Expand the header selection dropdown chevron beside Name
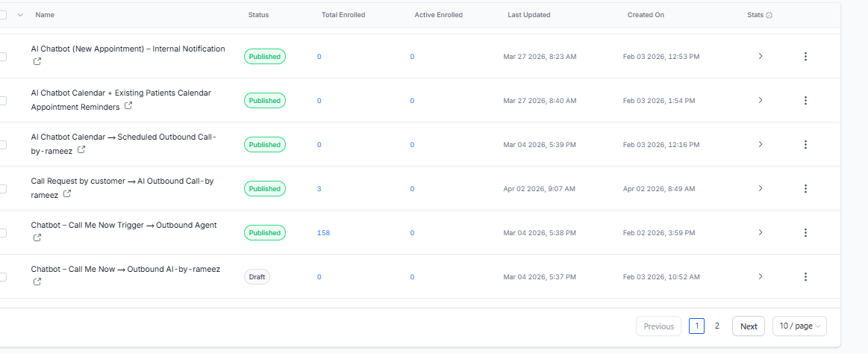The width and height of the screenshot is (868, 354). coord(20,15)
